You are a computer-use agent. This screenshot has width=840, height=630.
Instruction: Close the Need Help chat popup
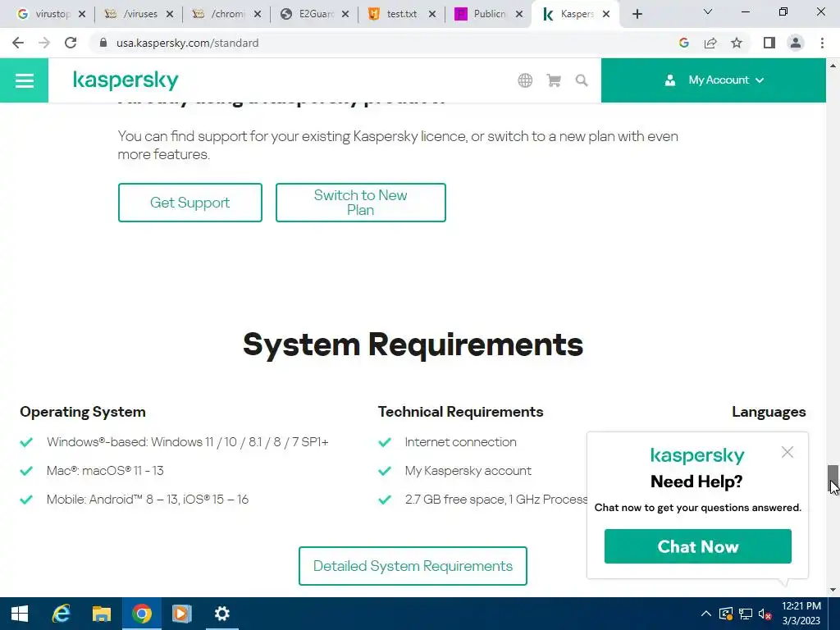coord(787,453)
